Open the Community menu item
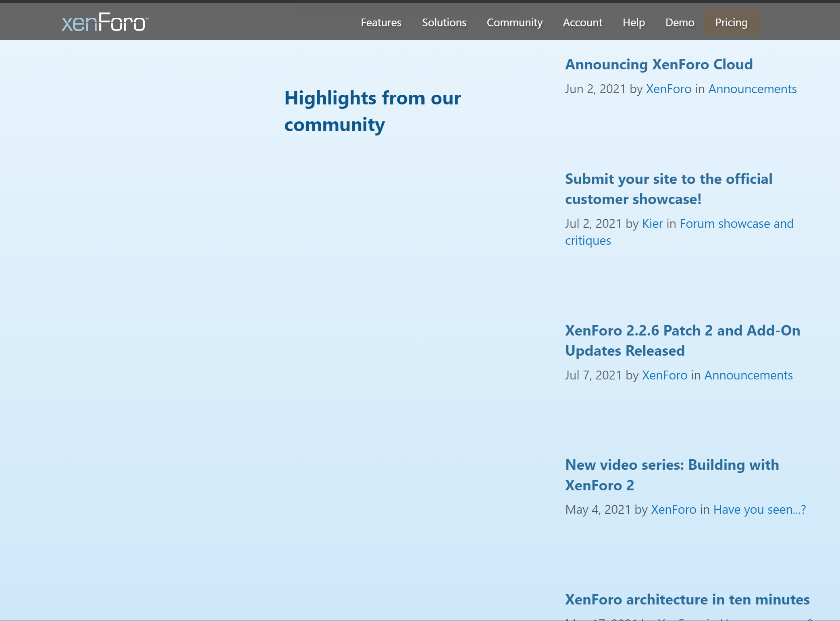 click(514, 23)
